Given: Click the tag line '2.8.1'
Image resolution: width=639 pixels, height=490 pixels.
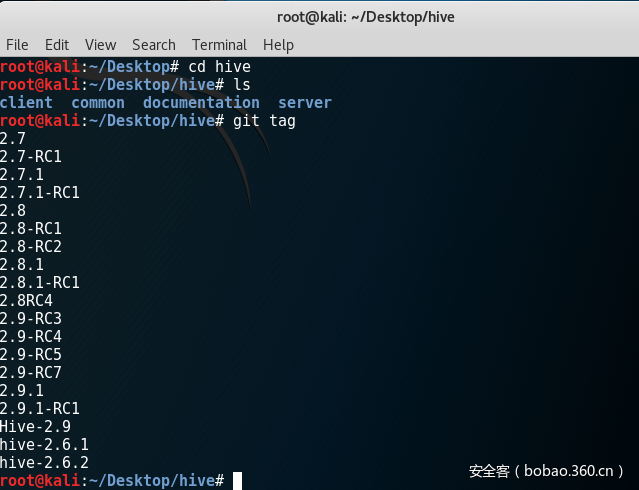Looking at the screenshot, I should [x=22, y=265].
